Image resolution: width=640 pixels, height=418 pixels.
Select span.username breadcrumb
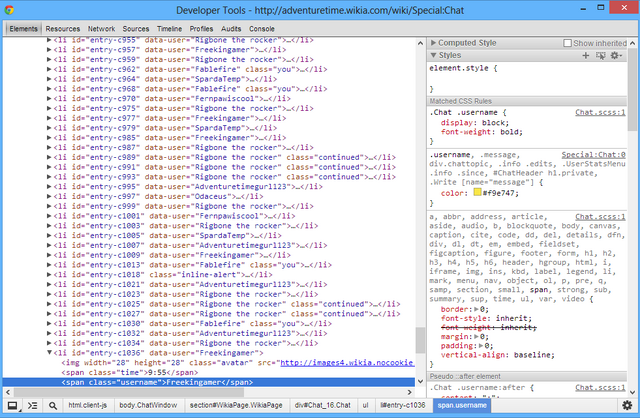point(462,405)
